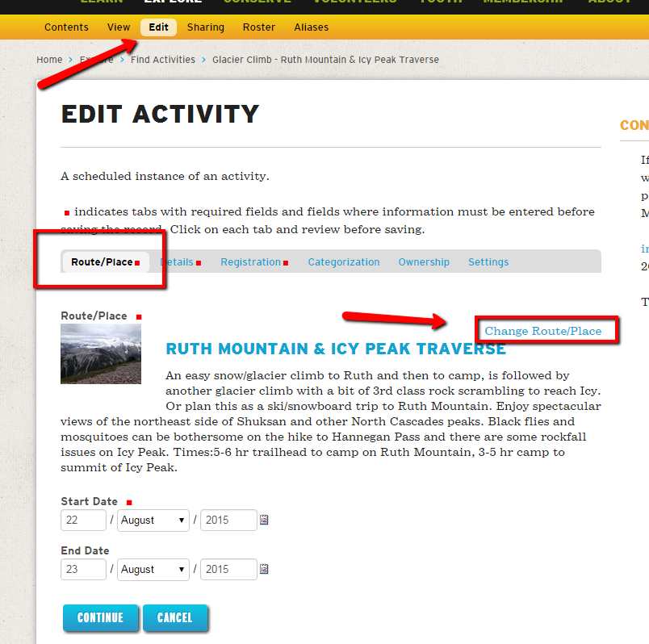Open the Ownership tab
This screenshot has height=644, width=649.
pos(424,262)
